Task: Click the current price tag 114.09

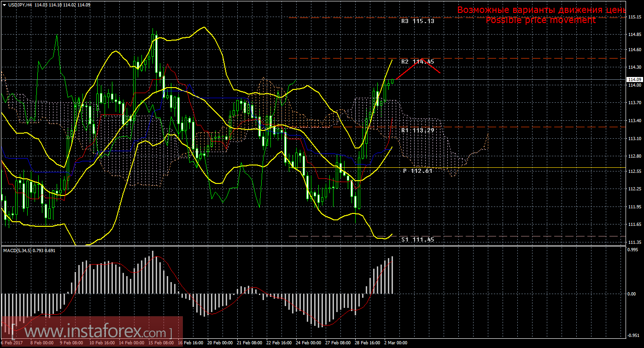Action: 634,80
